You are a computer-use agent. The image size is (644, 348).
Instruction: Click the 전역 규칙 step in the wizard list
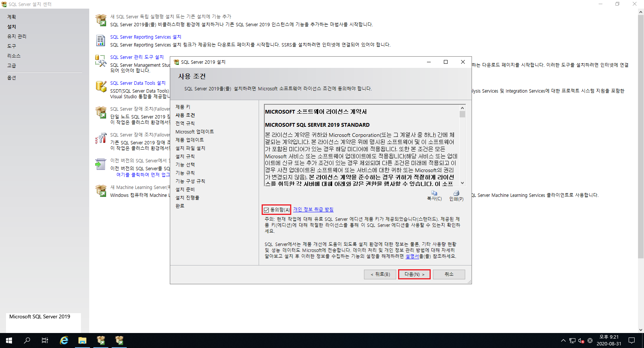pos(185,123)
